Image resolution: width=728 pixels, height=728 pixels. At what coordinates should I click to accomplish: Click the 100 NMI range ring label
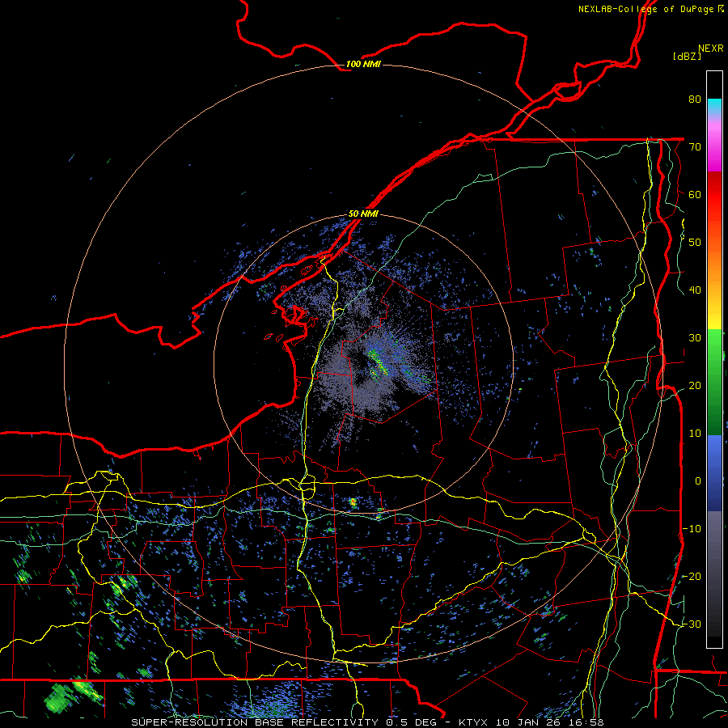pyautogui.click(x=363, y=64)
